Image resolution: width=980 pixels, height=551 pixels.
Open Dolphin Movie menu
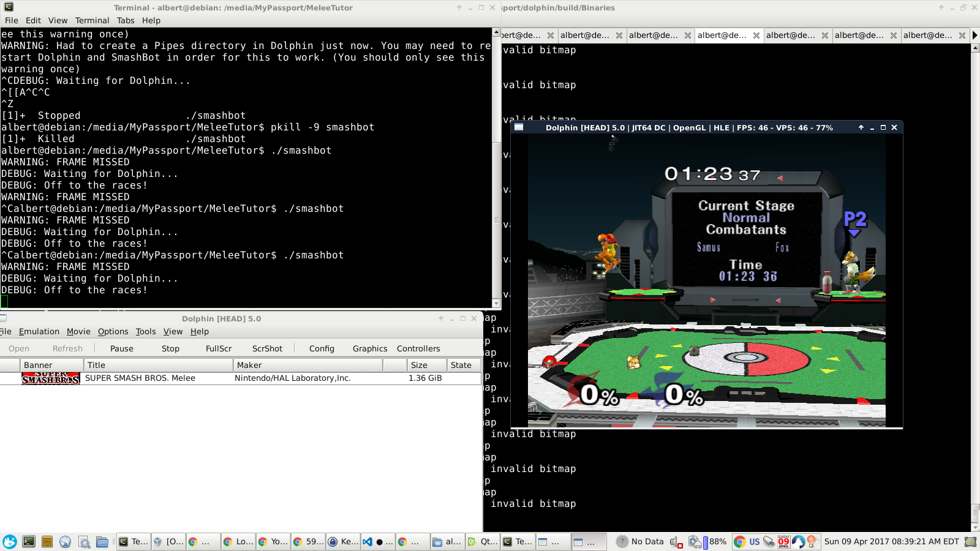point(78,331)
